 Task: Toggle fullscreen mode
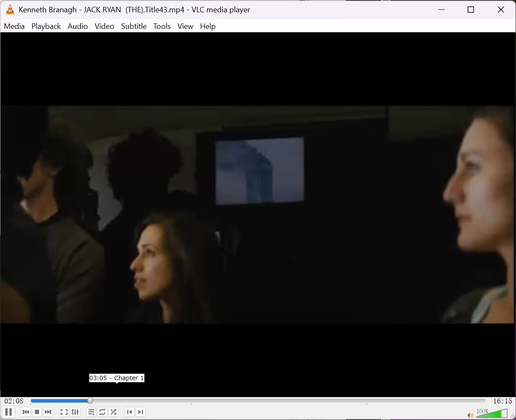(x=64, y=412)
